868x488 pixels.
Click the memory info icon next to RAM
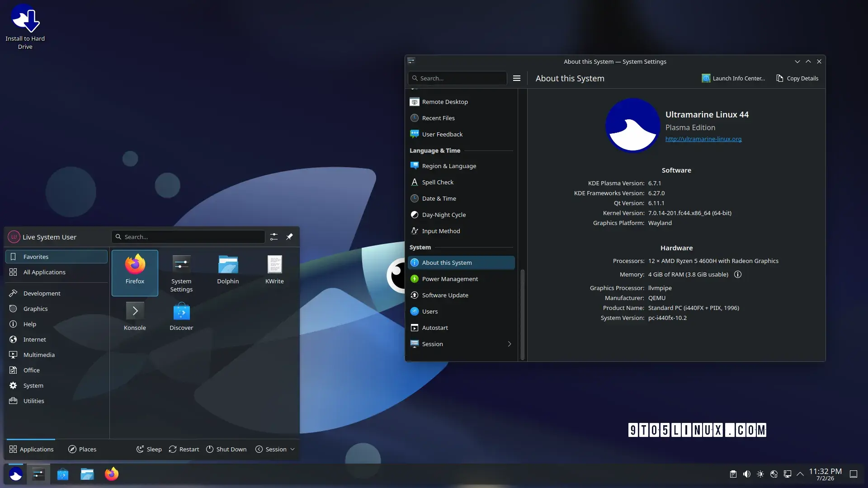738,274
